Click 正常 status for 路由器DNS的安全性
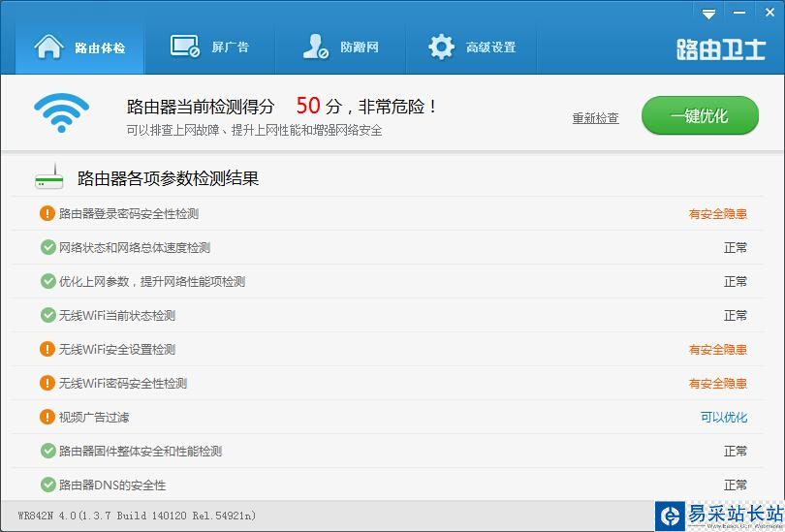Image resolution: width=785 pixels, height=532 pixels. (x=736, y=485)
